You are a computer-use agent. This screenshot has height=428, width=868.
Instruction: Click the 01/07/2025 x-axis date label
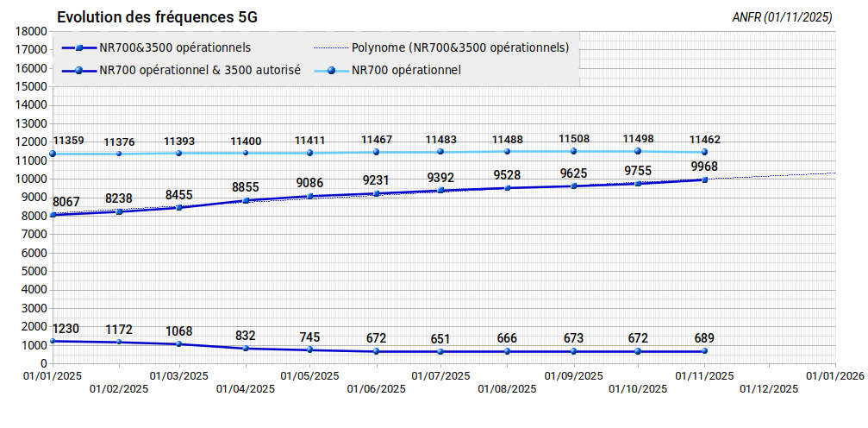point(440,376)
